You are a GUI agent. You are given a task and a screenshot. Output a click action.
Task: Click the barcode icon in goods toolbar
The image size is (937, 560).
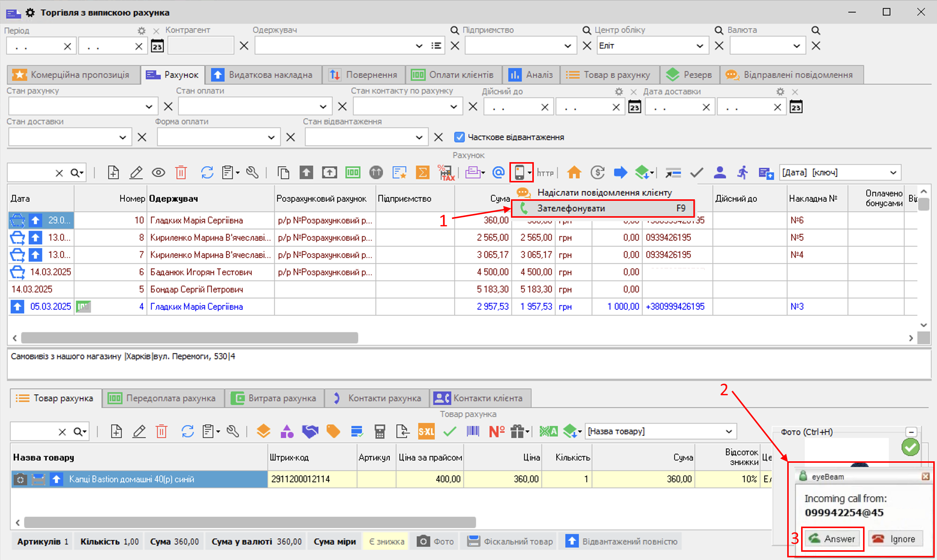tap(473, 431)
